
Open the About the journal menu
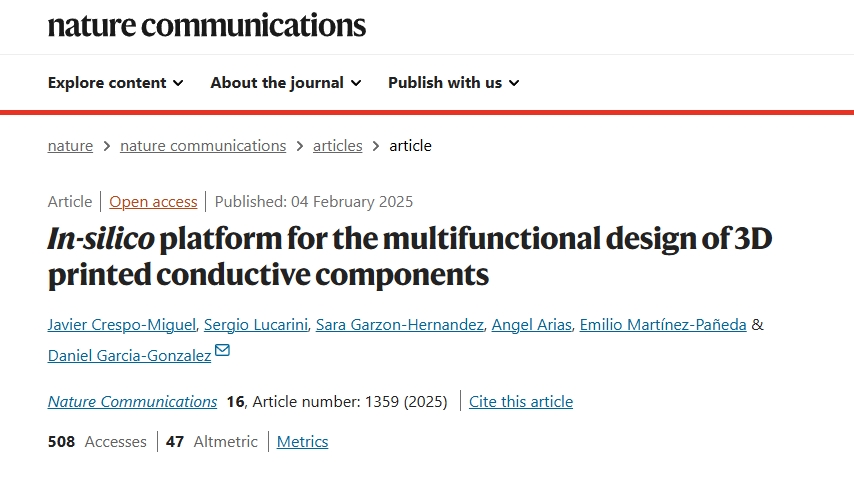pos(285,83)
